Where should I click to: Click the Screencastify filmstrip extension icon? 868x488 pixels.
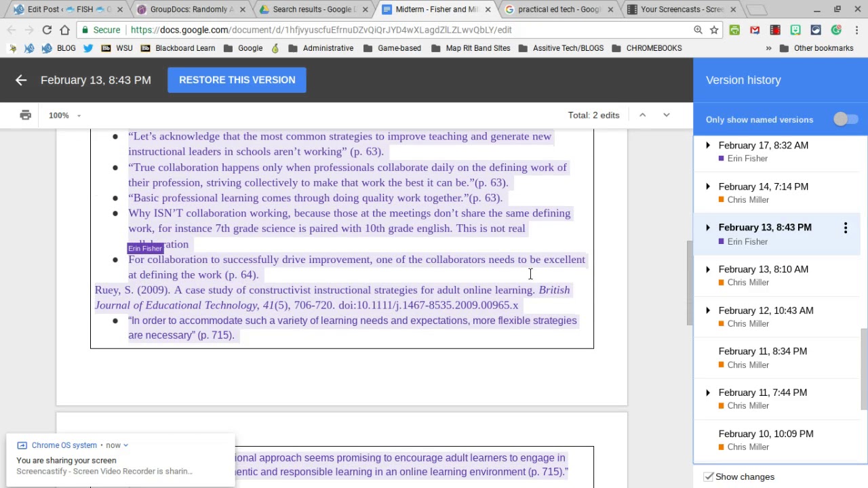point(775,30)
